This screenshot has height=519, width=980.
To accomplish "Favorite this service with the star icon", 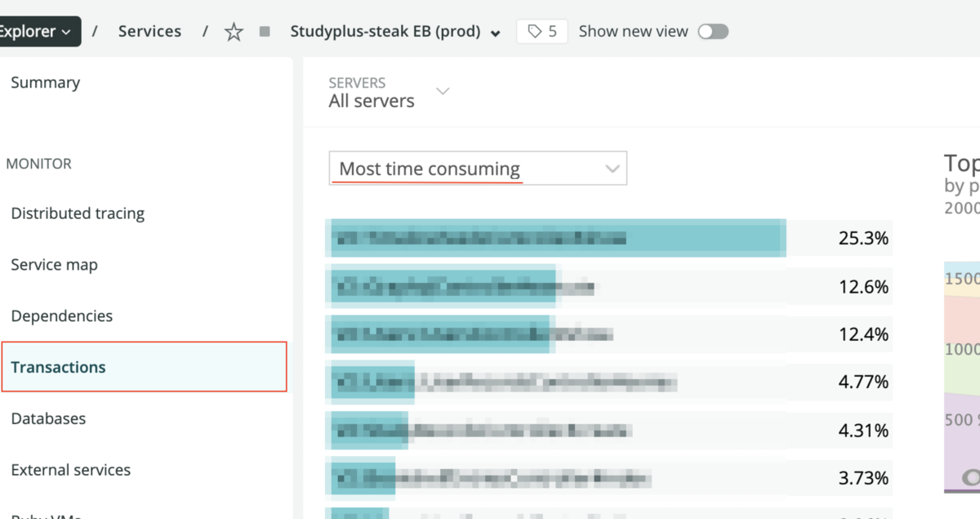I will tap(234, 32).
